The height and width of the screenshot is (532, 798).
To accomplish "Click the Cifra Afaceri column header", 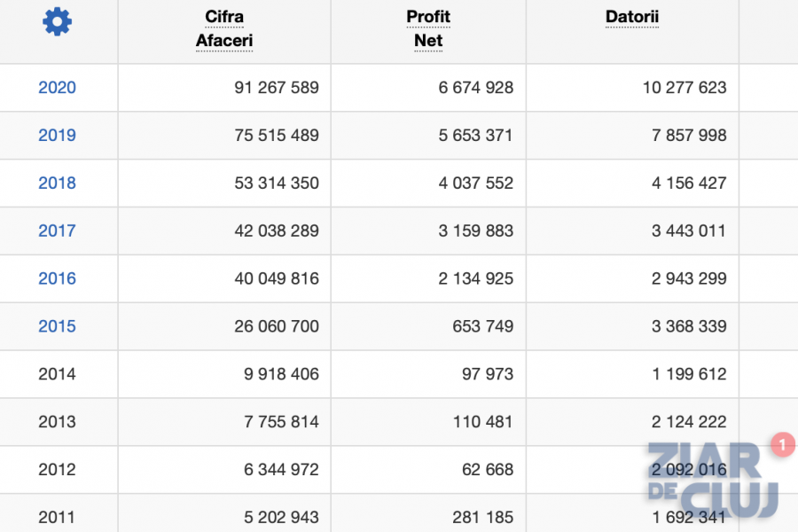I will [224, 28].
